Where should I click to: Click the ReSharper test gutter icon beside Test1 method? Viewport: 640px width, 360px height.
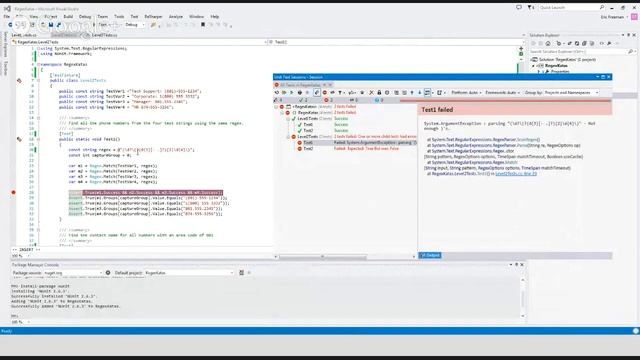tap(19, 139)
